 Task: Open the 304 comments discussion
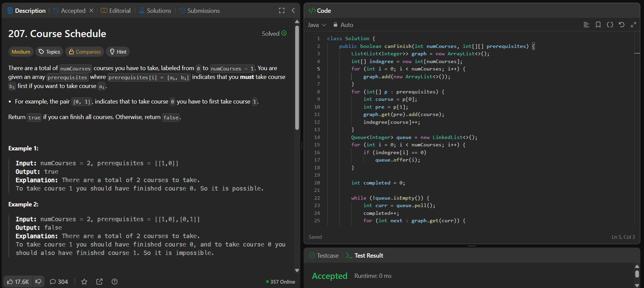[59, 282]
